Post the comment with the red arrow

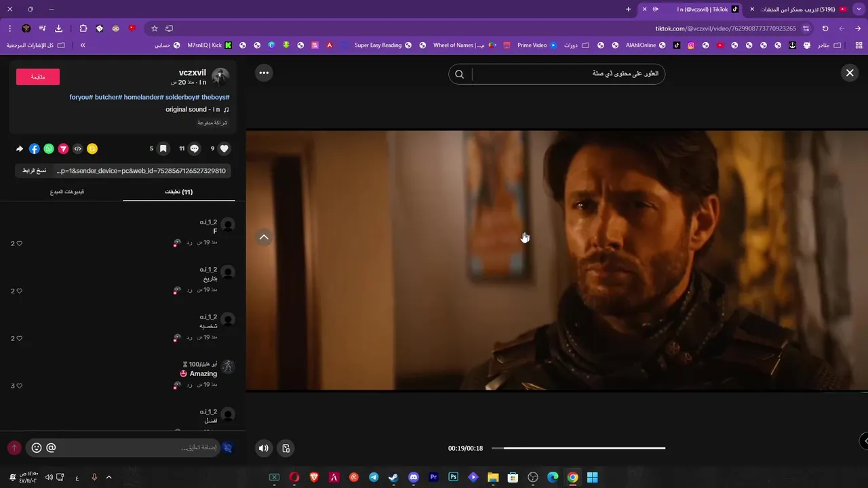pyautogui.click(x=14, y=448)
